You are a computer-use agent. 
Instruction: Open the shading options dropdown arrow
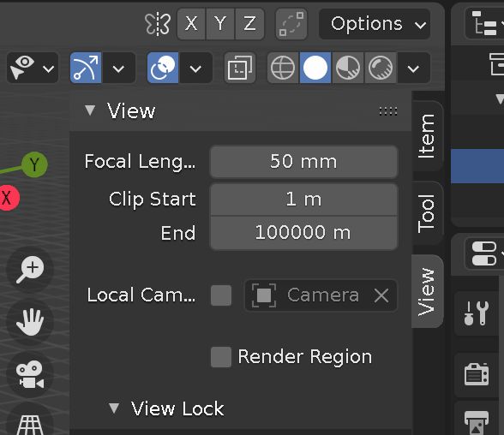coord(413,68)
